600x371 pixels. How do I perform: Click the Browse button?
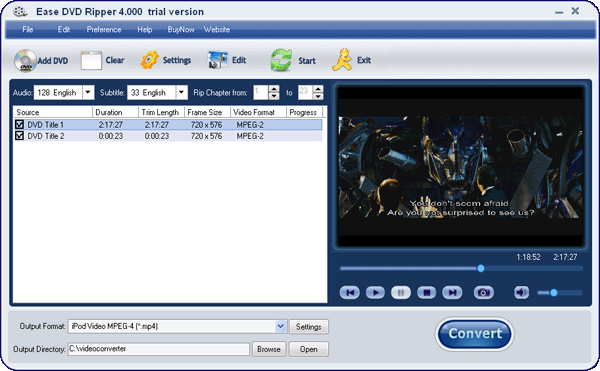269,349
